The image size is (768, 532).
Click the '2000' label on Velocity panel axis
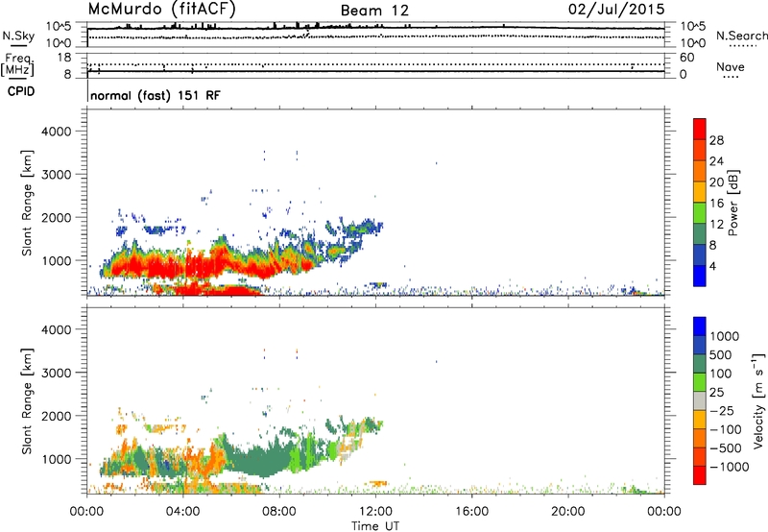coord(57,416)
